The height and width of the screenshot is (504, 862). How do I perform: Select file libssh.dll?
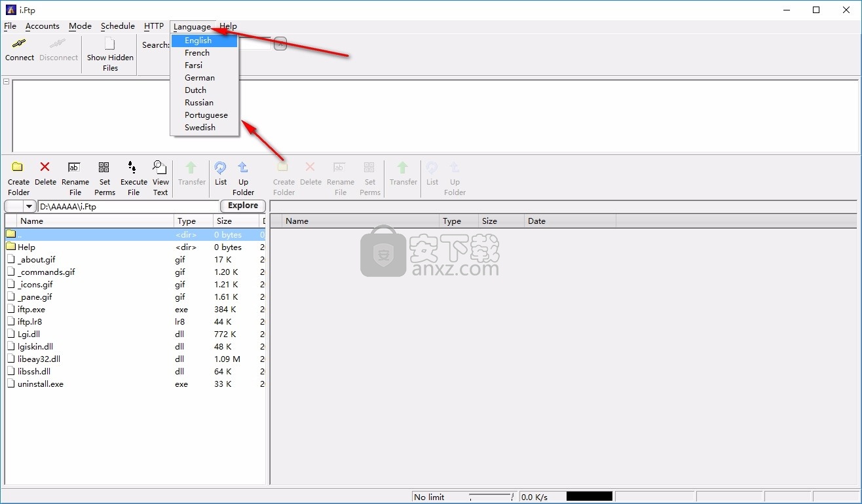(135, 372)
